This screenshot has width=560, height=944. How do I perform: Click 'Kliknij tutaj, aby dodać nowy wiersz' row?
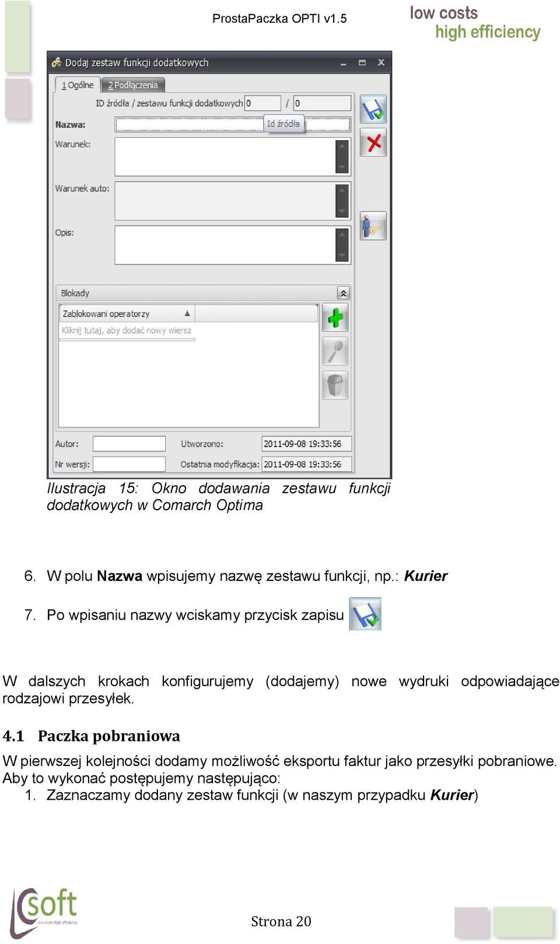point(127,330)
